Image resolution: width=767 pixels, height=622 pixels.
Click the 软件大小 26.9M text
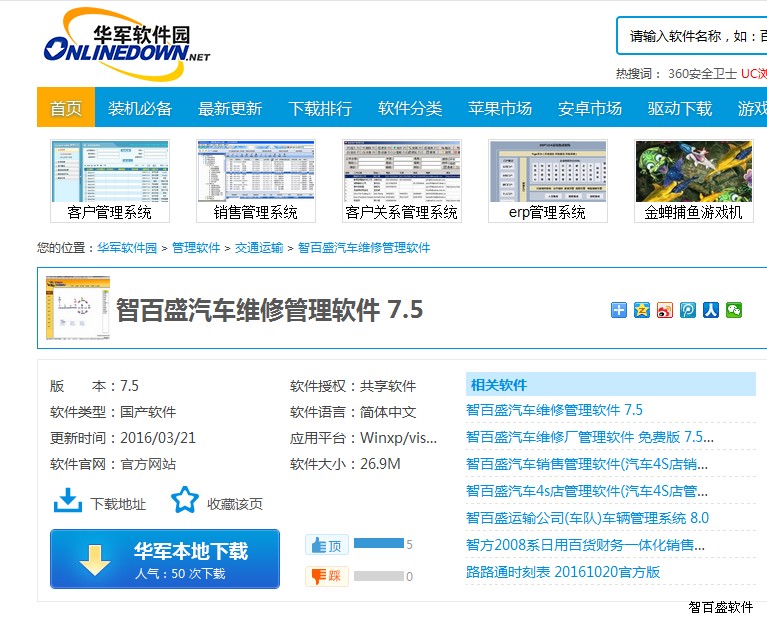tap(345, 464)
